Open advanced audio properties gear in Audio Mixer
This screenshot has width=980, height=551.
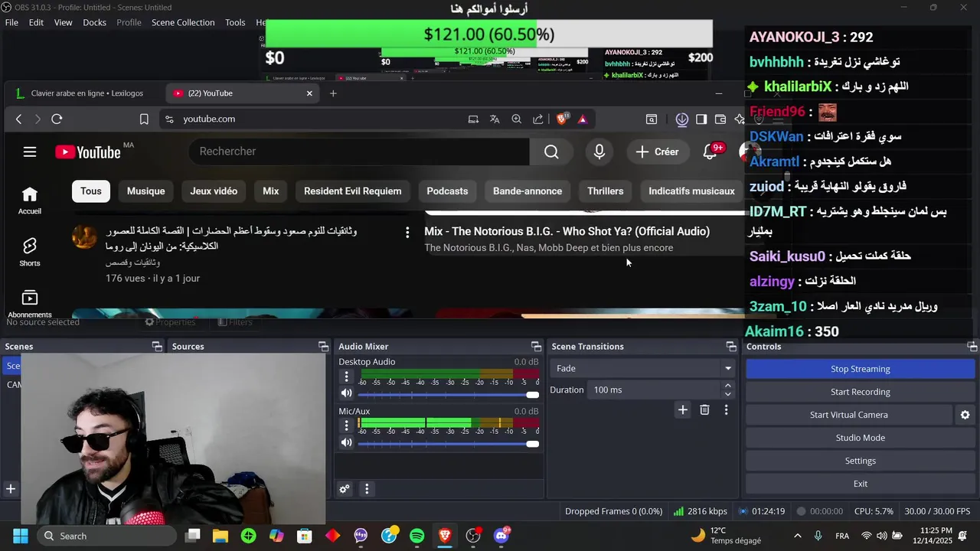coord(345,489)
